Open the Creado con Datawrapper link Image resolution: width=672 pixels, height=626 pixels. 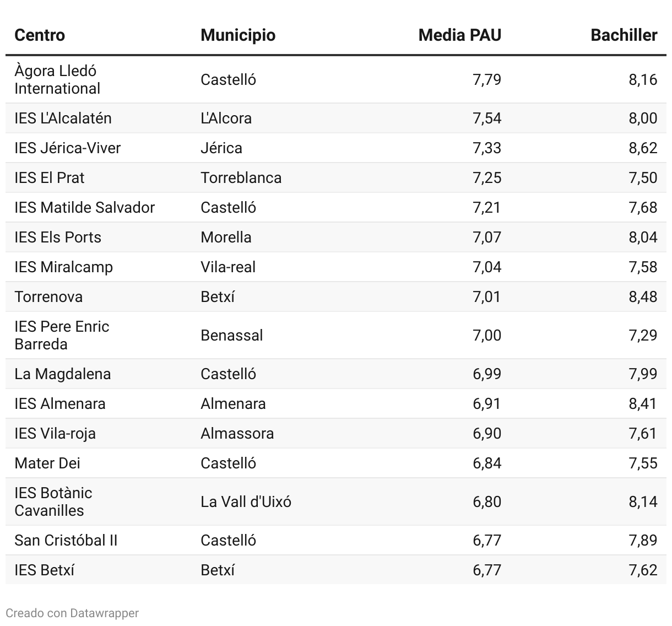[72, 613]
